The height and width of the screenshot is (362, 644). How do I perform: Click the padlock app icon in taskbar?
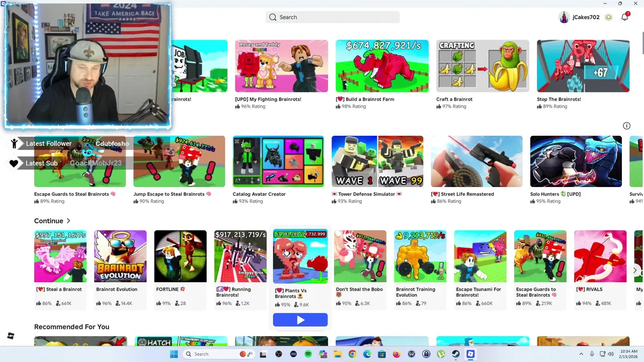tap(426, 354)
